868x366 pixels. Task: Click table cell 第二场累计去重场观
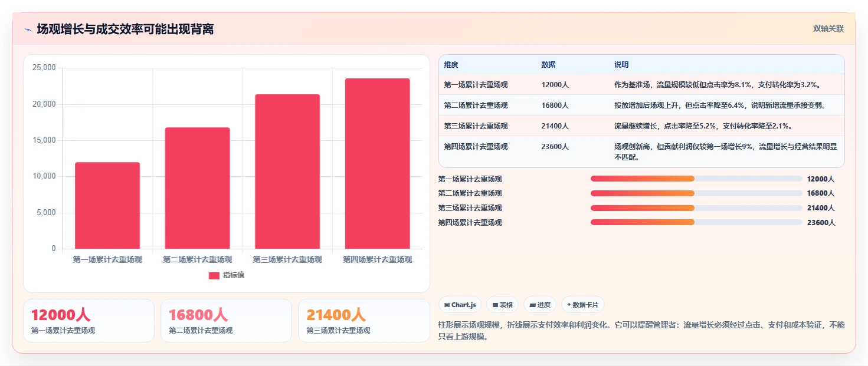[x=476, y=105]
